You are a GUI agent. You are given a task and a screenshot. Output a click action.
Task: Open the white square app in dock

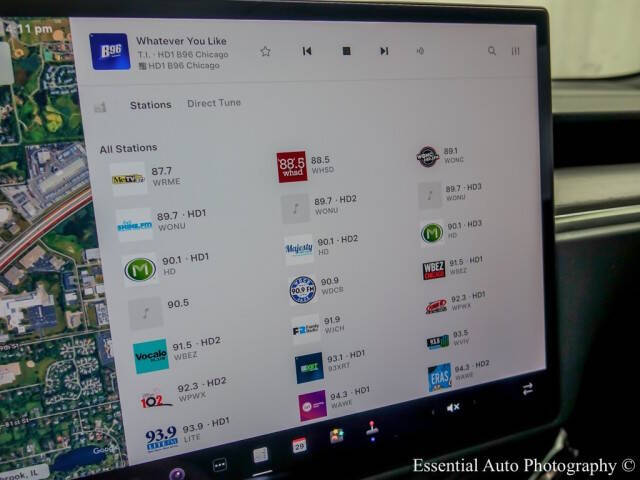260,455
